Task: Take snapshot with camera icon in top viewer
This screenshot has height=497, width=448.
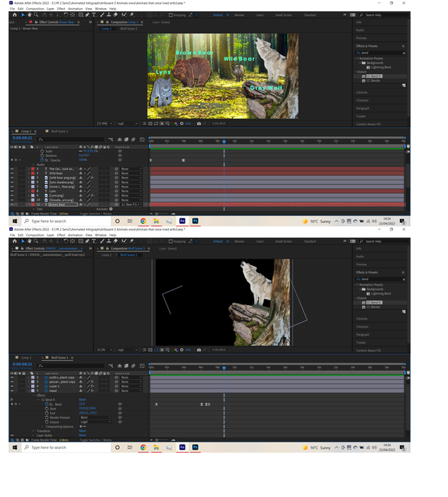Action: pos(199,124)
